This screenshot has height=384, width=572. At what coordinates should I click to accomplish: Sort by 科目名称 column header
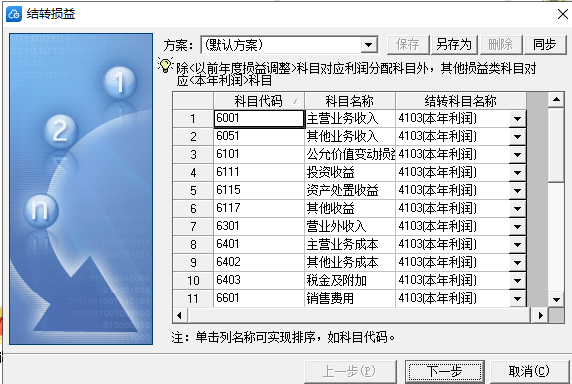pyautogui.click(x=350, y=101)
